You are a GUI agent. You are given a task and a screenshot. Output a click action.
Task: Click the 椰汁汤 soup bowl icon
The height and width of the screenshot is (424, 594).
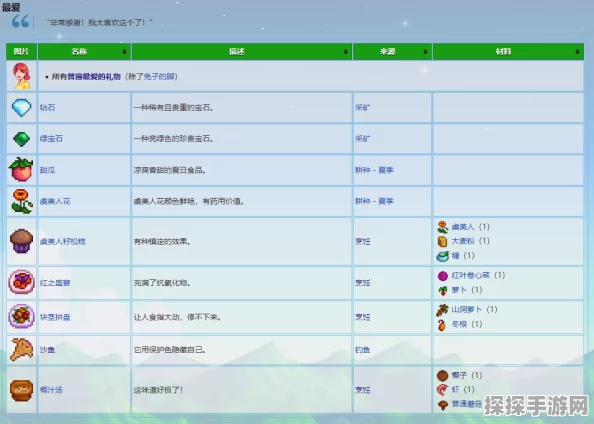[21, 390]
